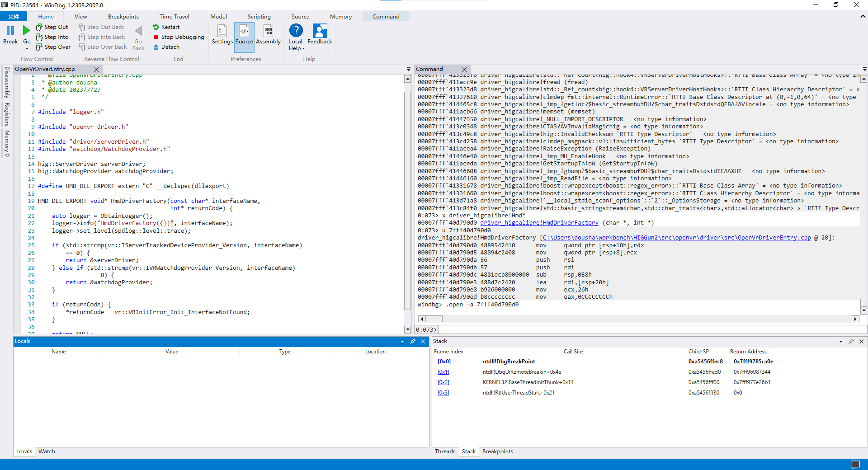Click driver_higcalibre!HmdDriverFactory symbol link

coord(539,223)
